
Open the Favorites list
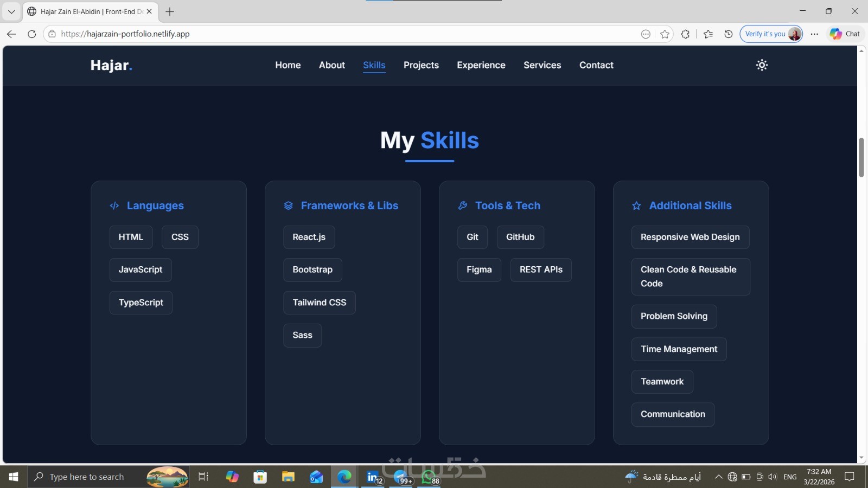click(x=709, y=34)
